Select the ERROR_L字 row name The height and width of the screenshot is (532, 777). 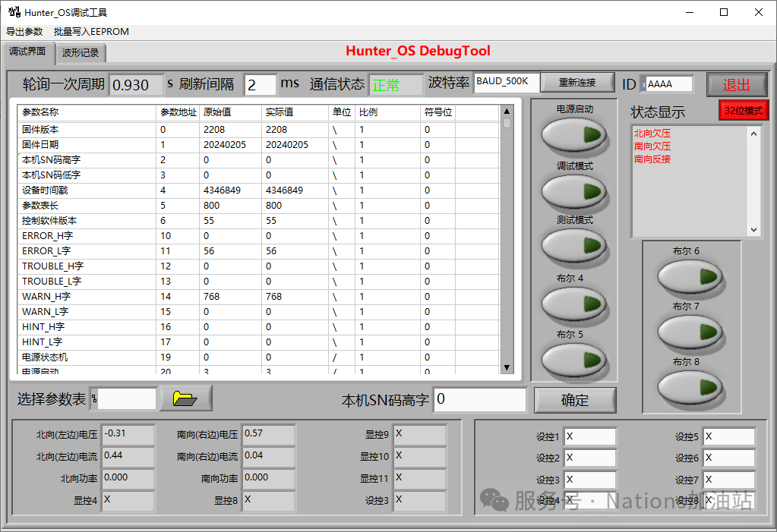click(x=46, y=251)
